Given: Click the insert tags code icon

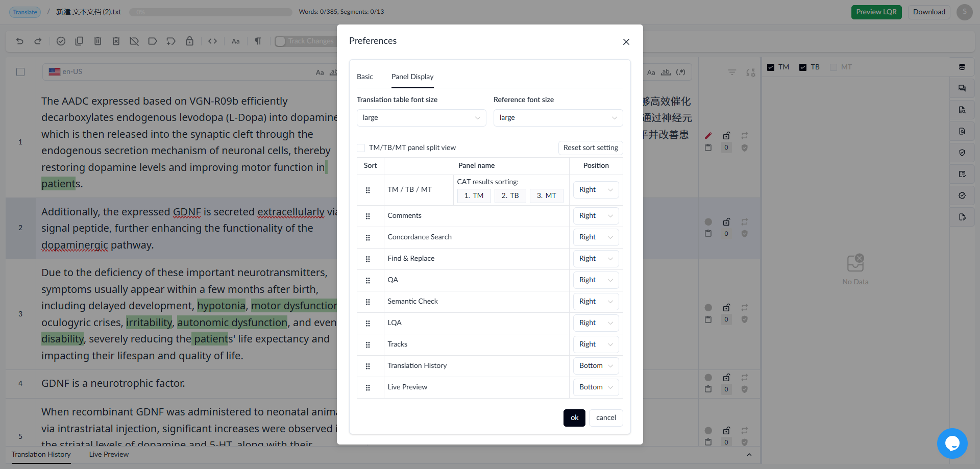Looking at the screenshot, I should click(x=213, y=41).
